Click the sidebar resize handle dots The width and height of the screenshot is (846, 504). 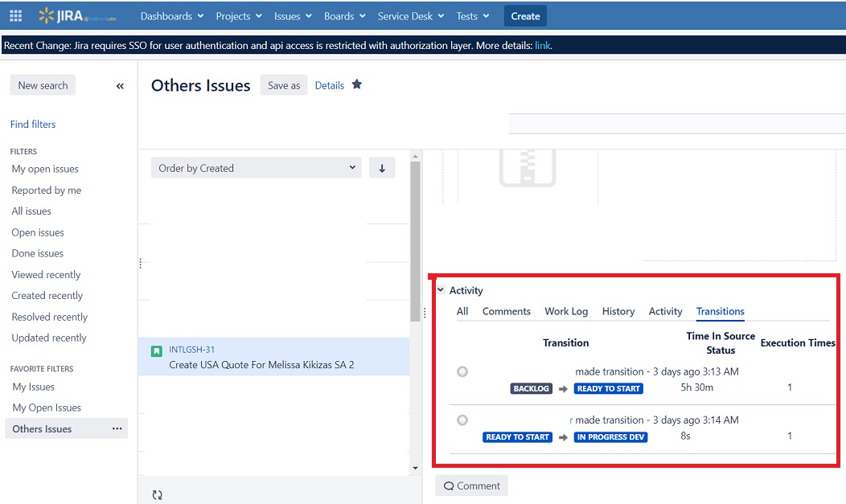coord(140,263)
